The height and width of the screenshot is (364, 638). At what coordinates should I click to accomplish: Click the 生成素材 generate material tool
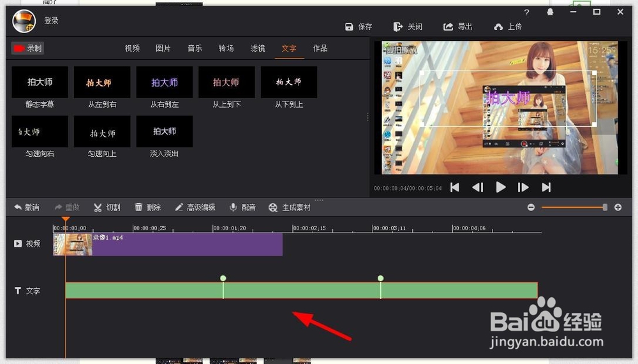coord(290,207)
